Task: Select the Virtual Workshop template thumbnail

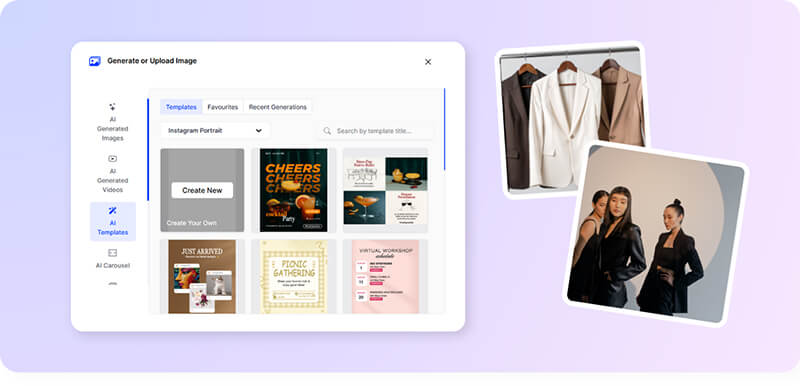Action: click(x=385, y=276)
